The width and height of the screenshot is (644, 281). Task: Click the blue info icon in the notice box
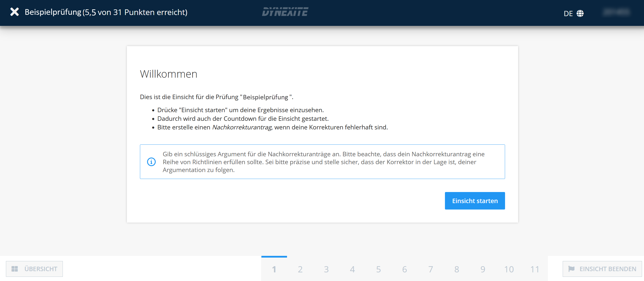(151, 162)
